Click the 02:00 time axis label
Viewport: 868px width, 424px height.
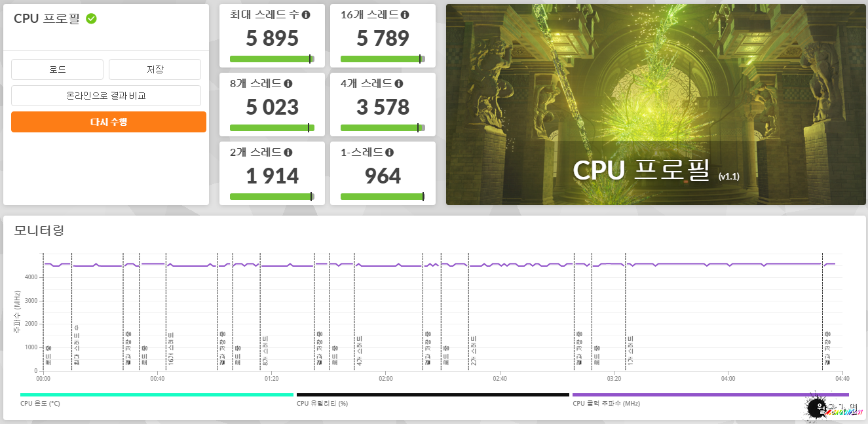[x=386, y=378]
